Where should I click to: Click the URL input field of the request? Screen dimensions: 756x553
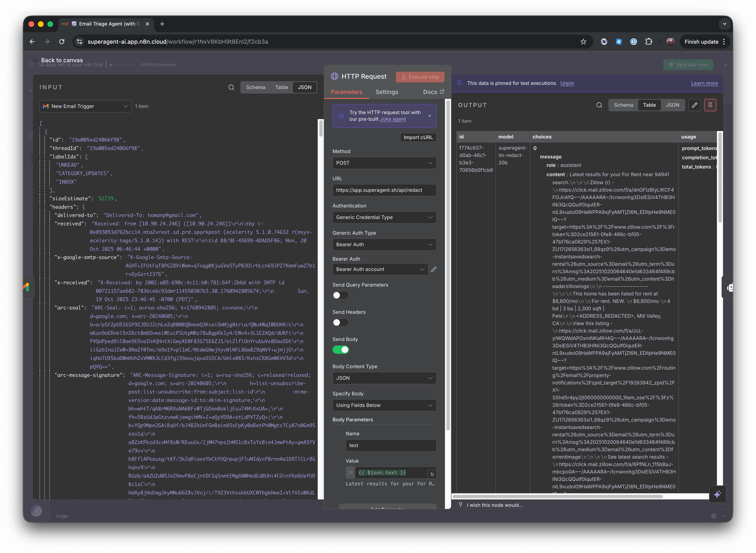384,190
